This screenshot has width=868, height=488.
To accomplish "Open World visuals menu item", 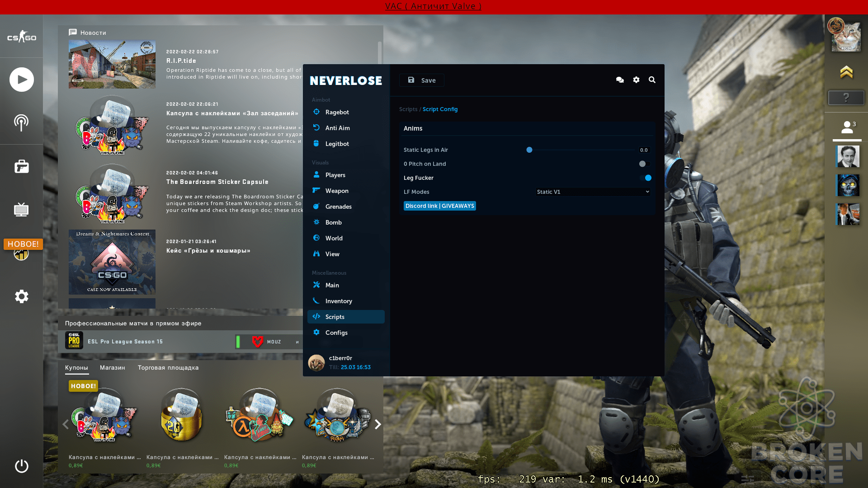I will [346, 238].
